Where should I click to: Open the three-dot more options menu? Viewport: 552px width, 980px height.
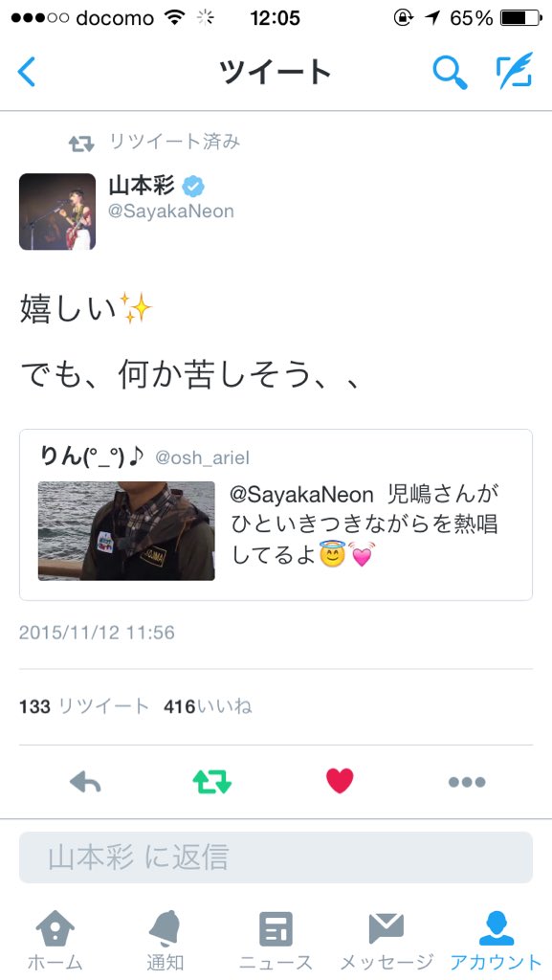(467, 782)
